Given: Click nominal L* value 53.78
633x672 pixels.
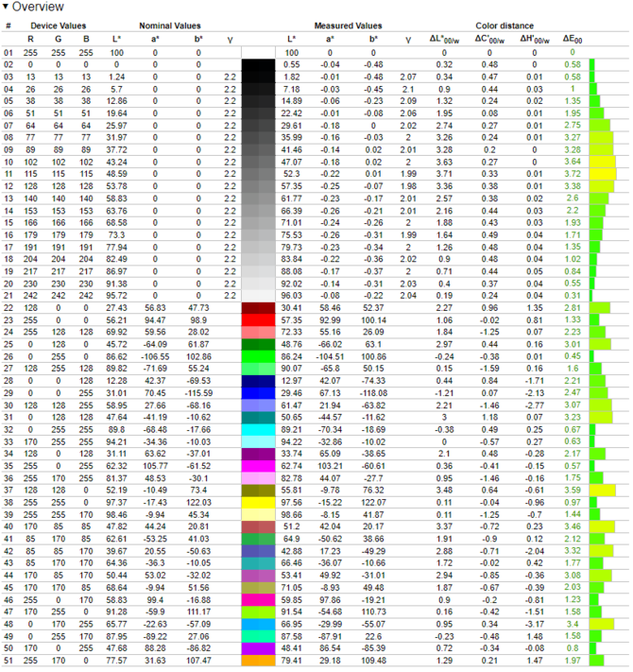Looking at the screenshot, I should point(116,186).
